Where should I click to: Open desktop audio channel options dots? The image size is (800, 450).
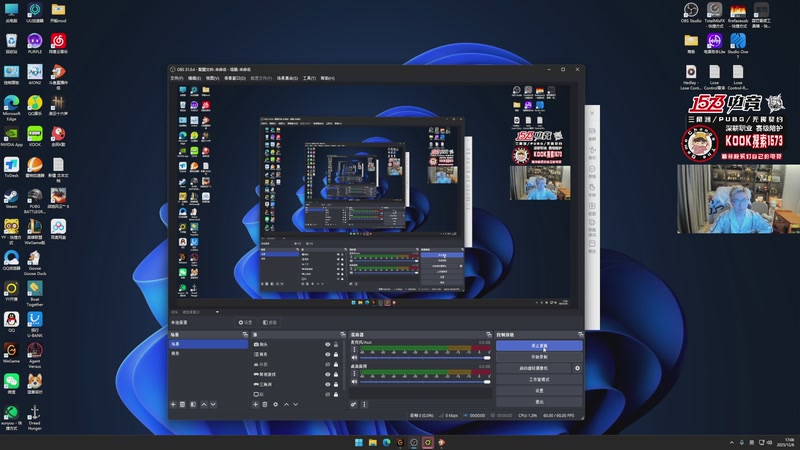[x=355, y=373]
